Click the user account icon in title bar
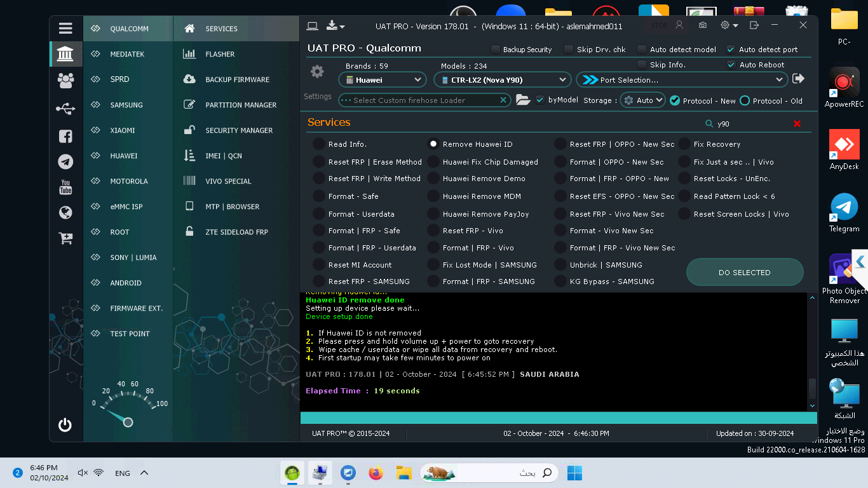Viewport: 868px width, 488px height. click(x=679, y=25)
